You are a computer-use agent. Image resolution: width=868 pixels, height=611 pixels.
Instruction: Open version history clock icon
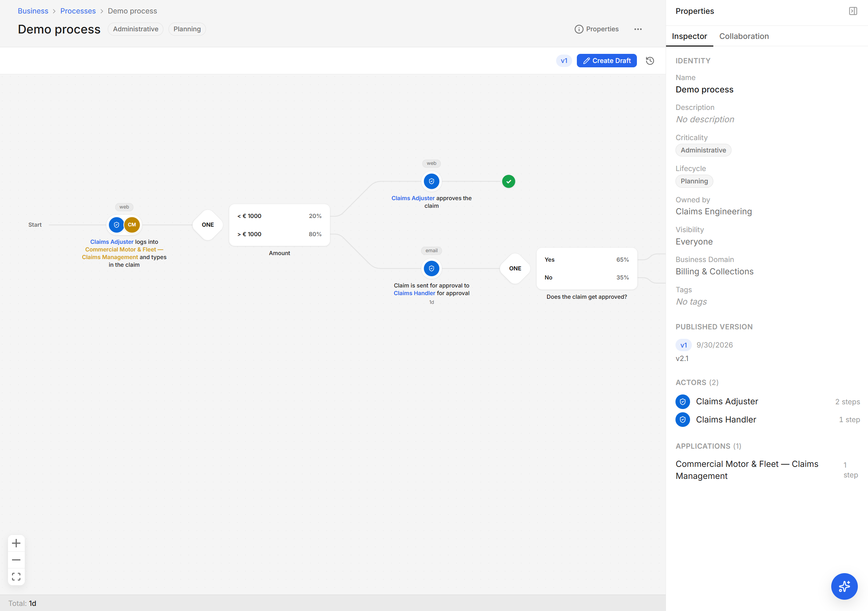[650, 61]
